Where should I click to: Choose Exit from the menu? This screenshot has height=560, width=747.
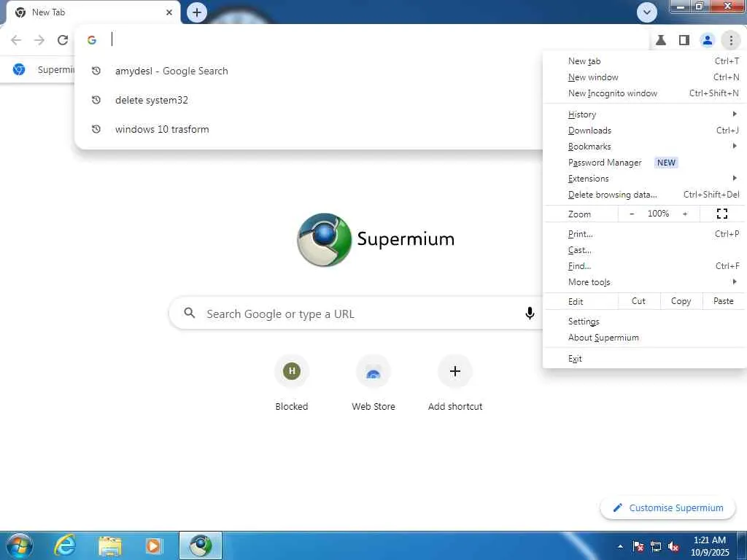[645, 359]
